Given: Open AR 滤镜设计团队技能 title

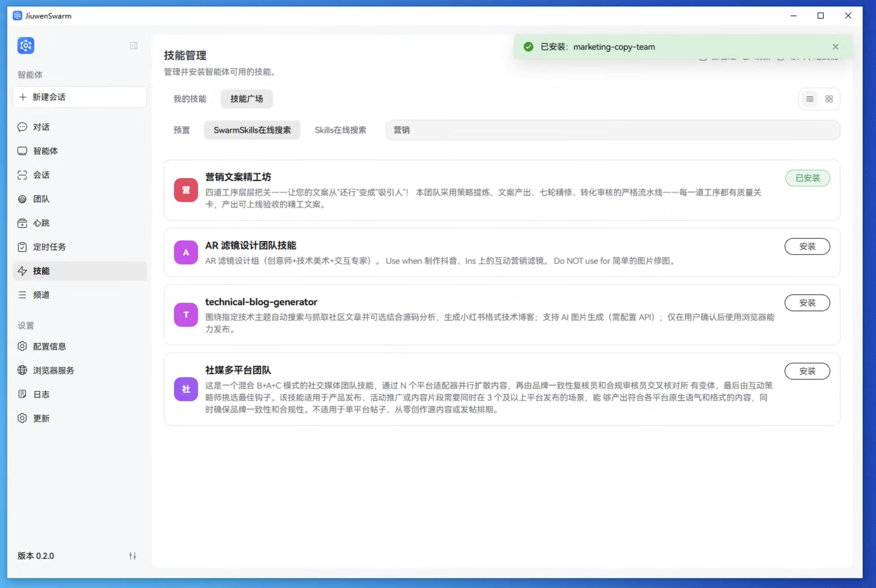Looking at the screenshot, I should click(251, 245).
